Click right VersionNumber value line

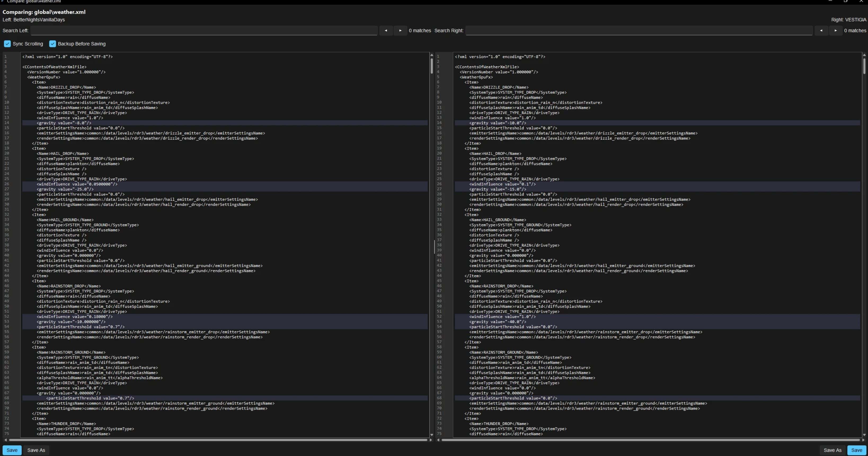(499, 72)
